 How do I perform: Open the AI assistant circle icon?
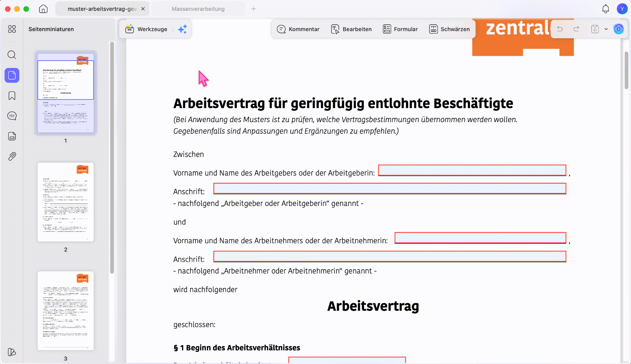(x=619, y=29)
